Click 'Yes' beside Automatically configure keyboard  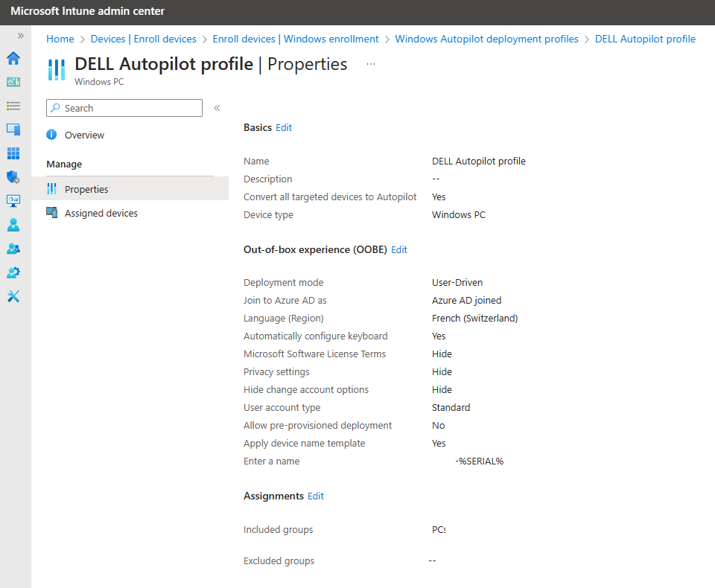(x=439, y=336)
